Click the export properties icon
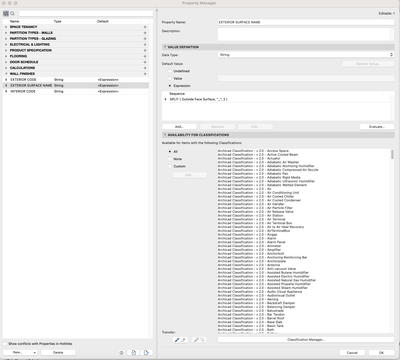Image resolution: width=400 pixels, height=360 pixels. [146, 353]
